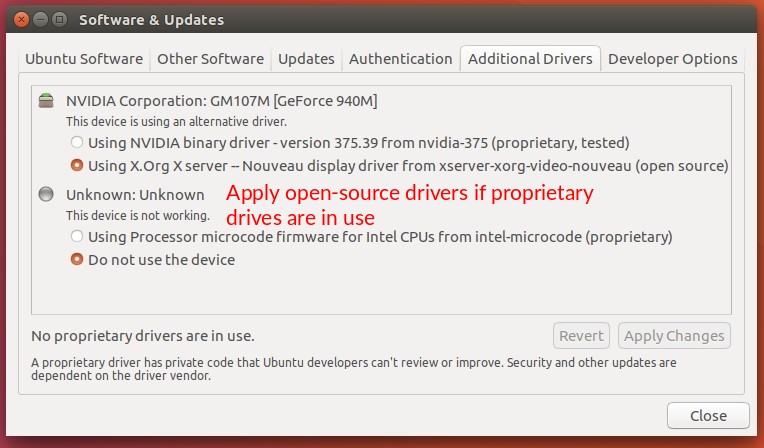The width and height of the screenshot is (764, 448).
Task: Open the Other Software tab
Action: (210, 58)
